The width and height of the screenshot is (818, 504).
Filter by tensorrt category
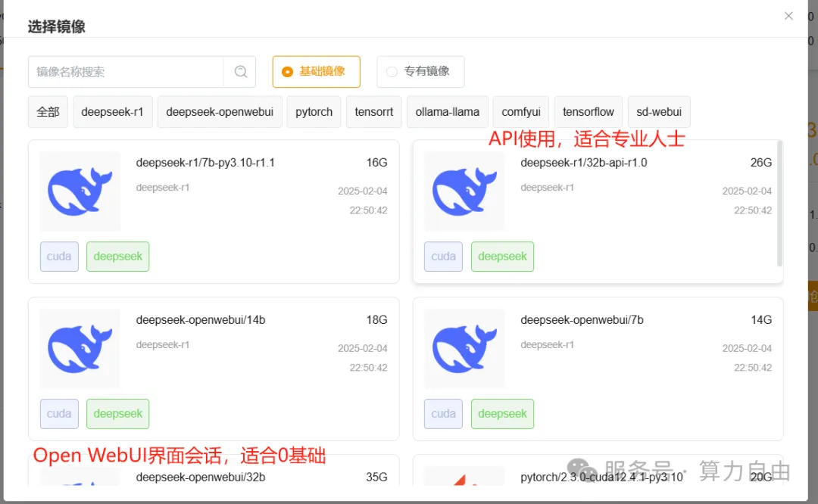[374, 111]
